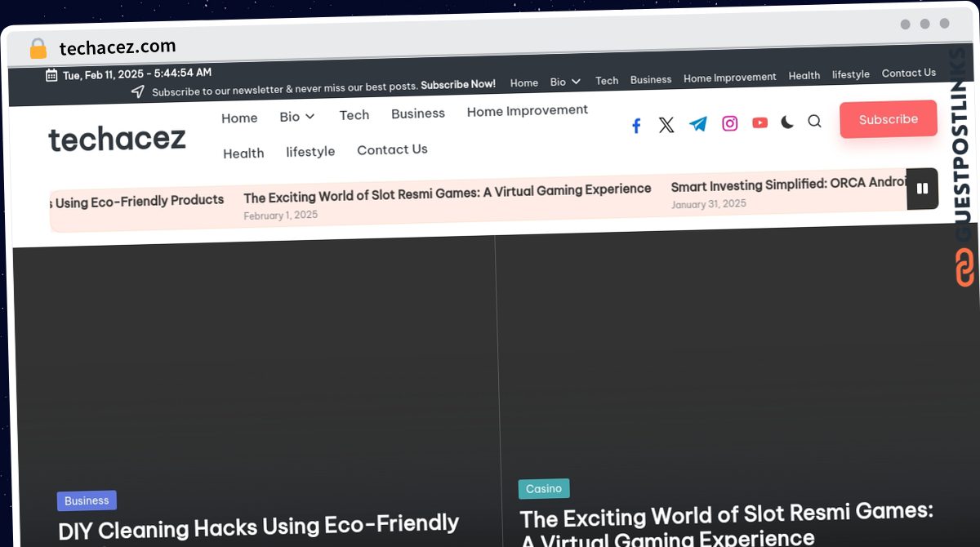Screen dimensions: 980x547
Task: Open the Telegram social icon
Action: pos(698,124)
